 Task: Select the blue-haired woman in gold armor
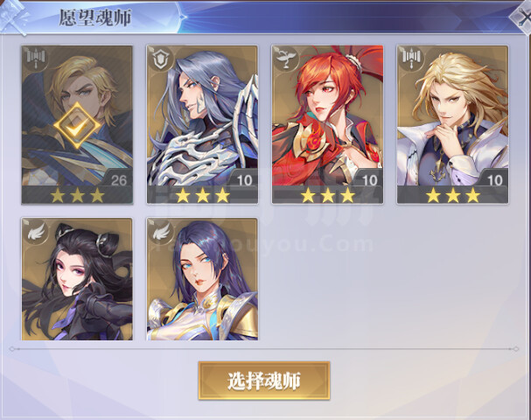click(202, 279)
